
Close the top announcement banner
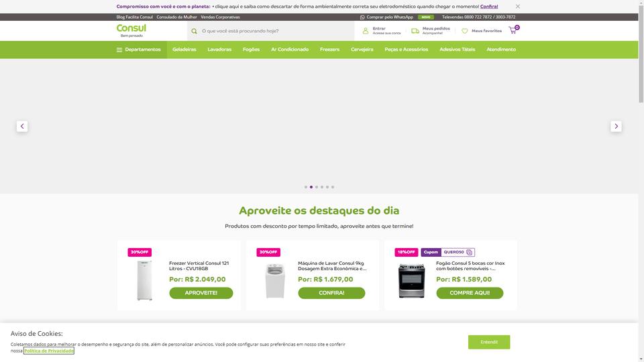[517, 7]
